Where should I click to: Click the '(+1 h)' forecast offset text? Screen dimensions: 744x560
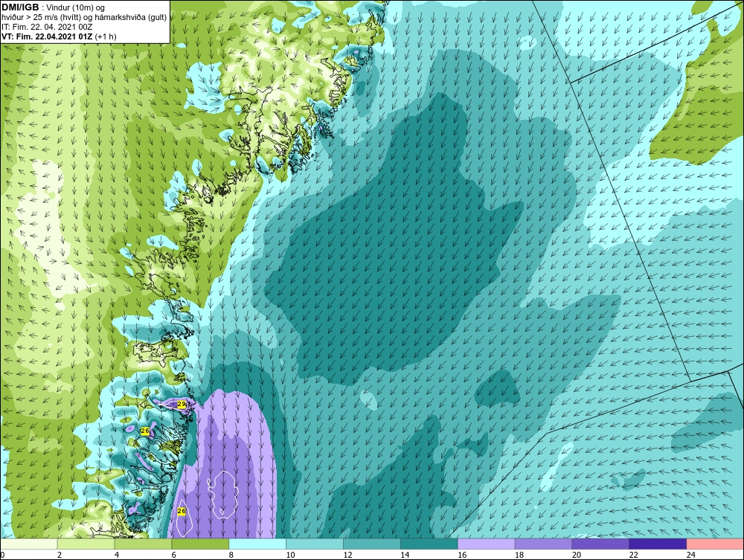point(106,36)
